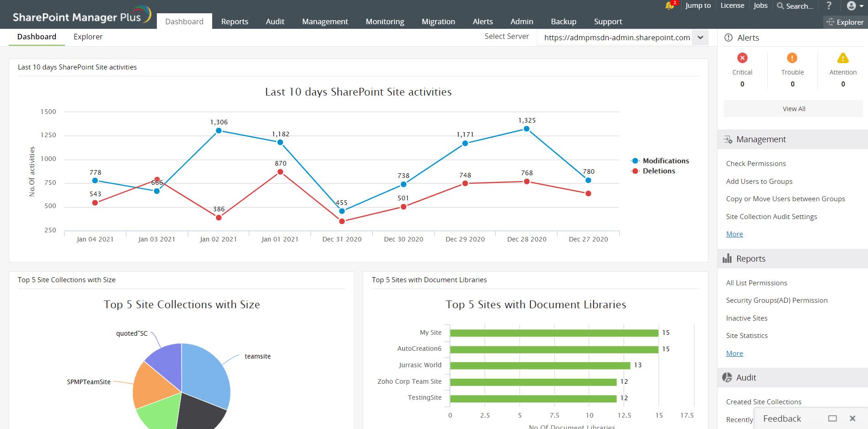Open the user account dropdown menu
868x429 pixels.
point(855,6)
